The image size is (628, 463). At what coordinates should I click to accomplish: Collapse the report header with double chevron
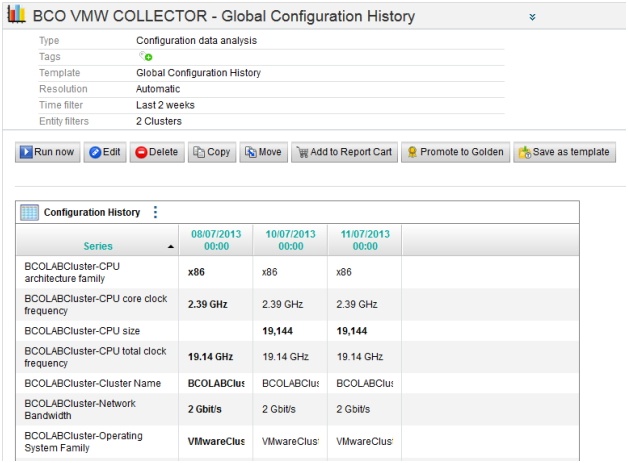click(x=533, y=17)
